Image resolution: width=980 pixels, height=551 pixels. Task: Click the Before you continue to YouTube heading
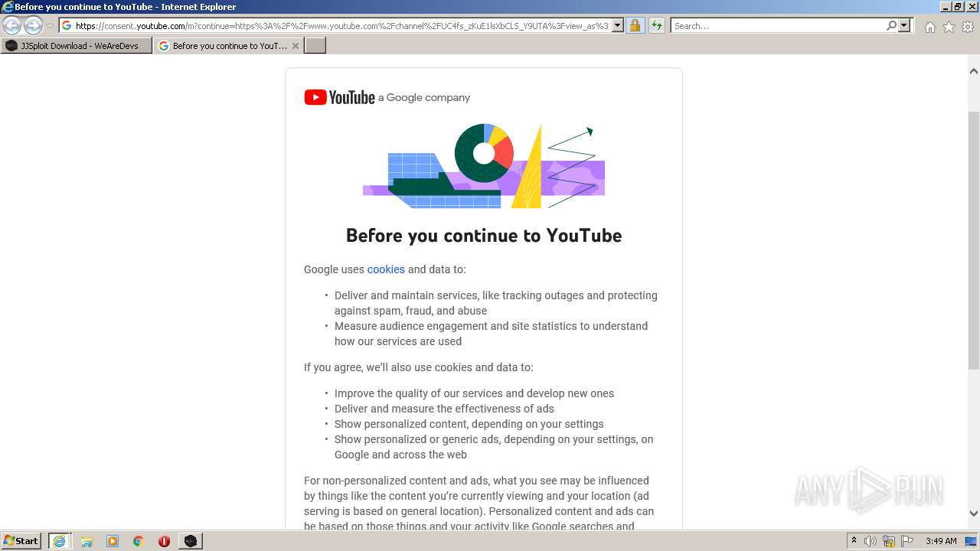pyautogui.click(x=484, y=236)
